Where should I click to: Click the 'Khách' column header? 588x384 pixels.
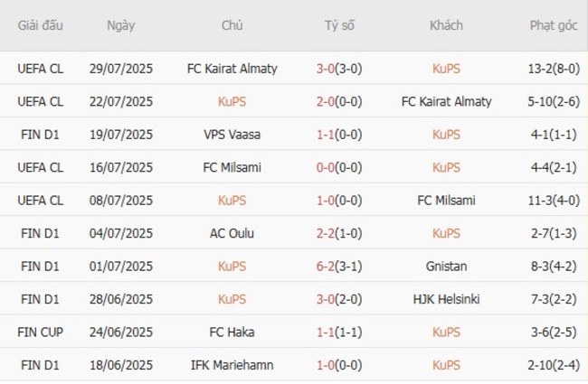tap(446, 25)
